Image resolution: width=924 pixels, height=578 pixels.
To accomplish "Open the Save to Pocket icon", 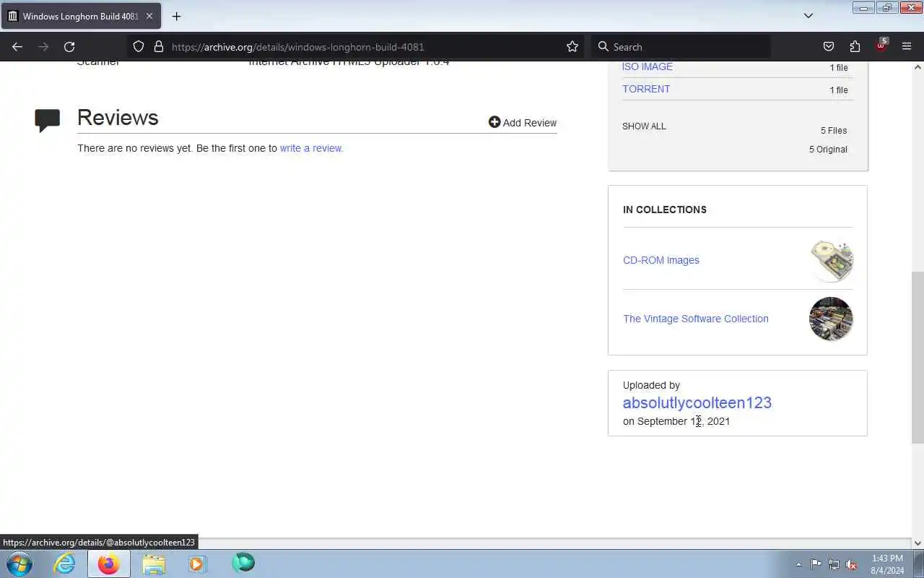I will tap(829, 46).
